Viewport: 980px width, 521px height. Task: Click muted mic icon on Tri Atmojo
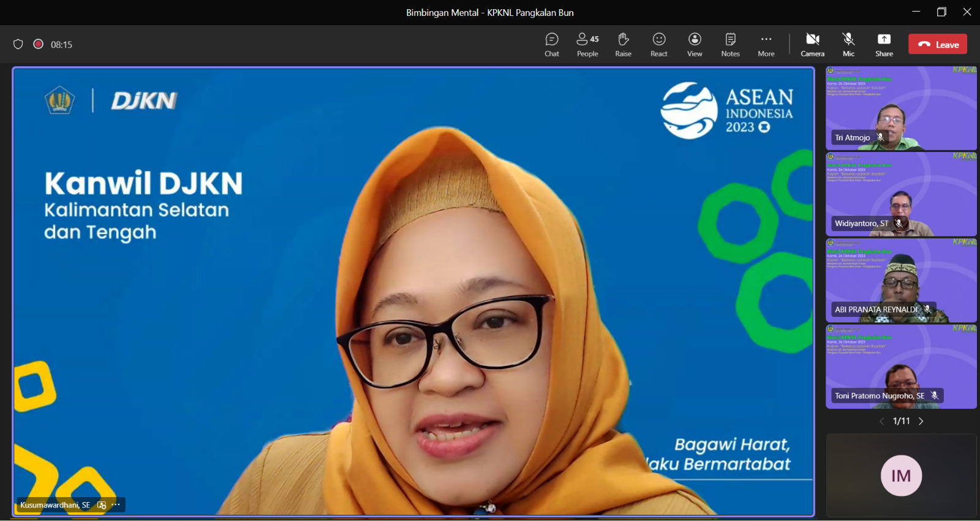click(x=880, y=137)
